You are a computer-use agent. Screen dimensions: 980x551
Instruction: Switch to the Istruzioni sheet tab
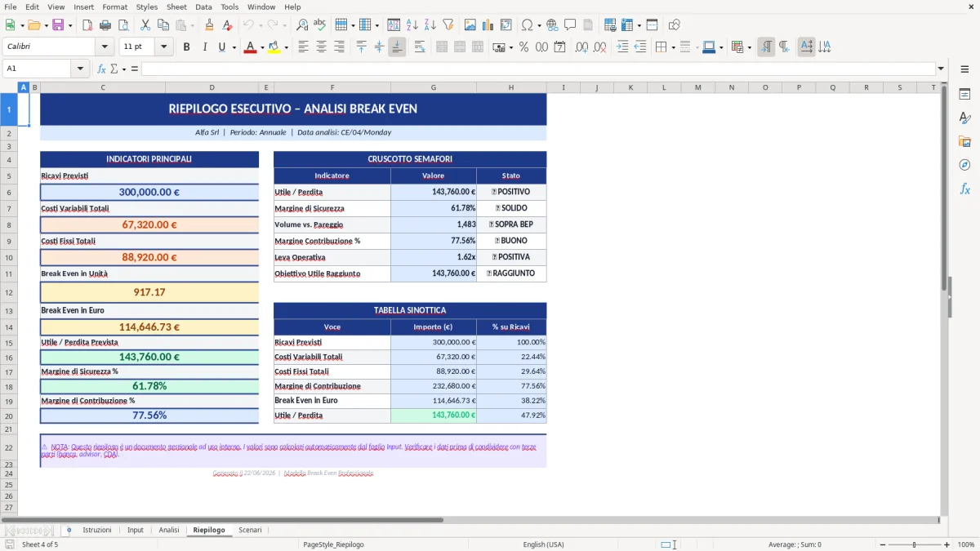(x=97, y=530)
